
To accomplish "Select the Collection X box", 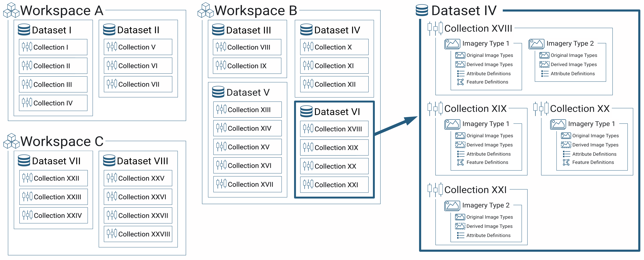I will pos(334,47).
